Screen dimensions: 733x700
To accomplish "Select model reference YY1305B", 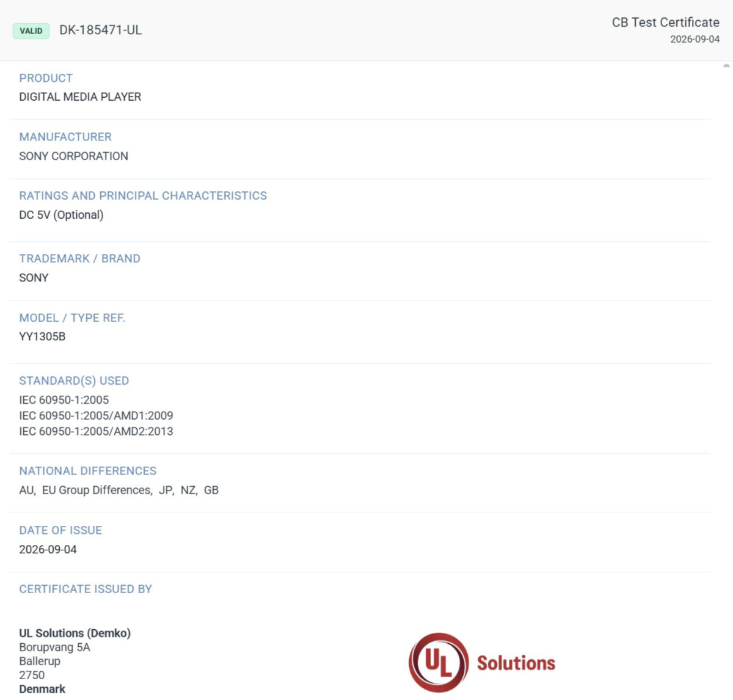I will (42, 337).
